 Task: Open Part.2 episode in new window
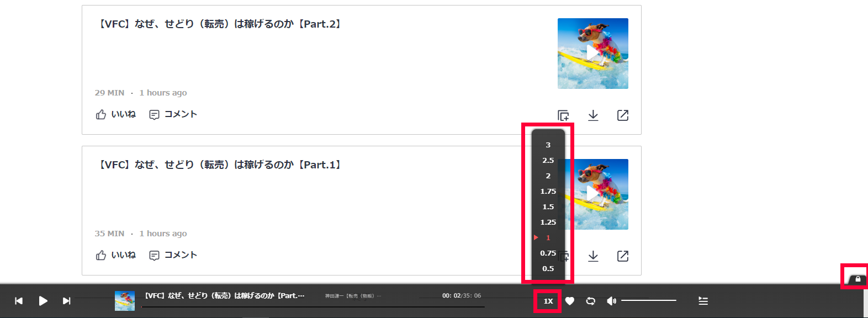623,115
